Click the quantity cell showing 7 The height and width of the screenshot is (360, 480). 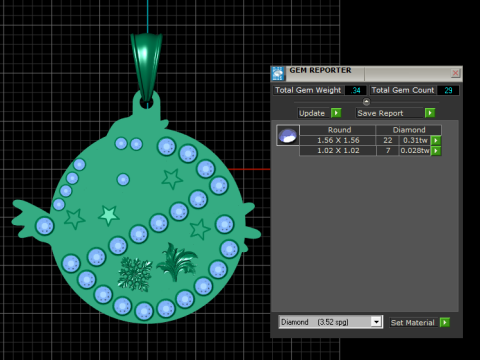click(x=388, y=151)
